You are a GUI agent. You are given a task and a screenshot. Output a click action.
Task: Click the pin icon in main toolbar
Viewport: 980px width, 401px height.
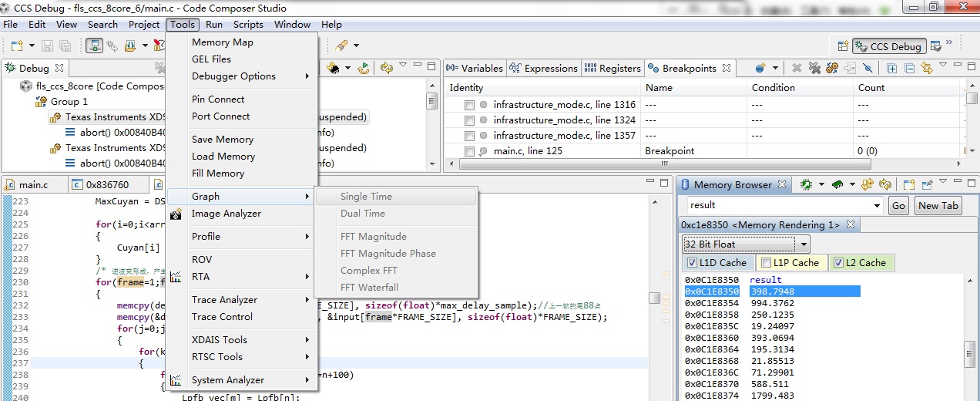click(x=341, y=45)
